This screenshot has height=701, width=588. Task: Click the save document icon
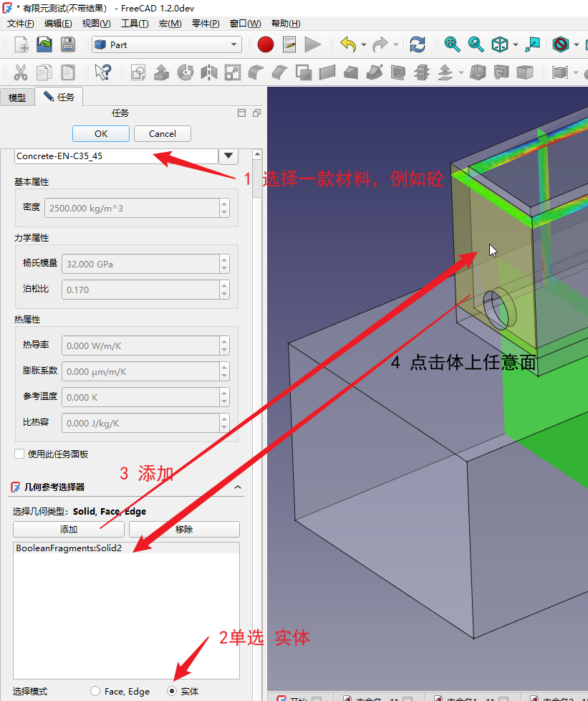67,44
